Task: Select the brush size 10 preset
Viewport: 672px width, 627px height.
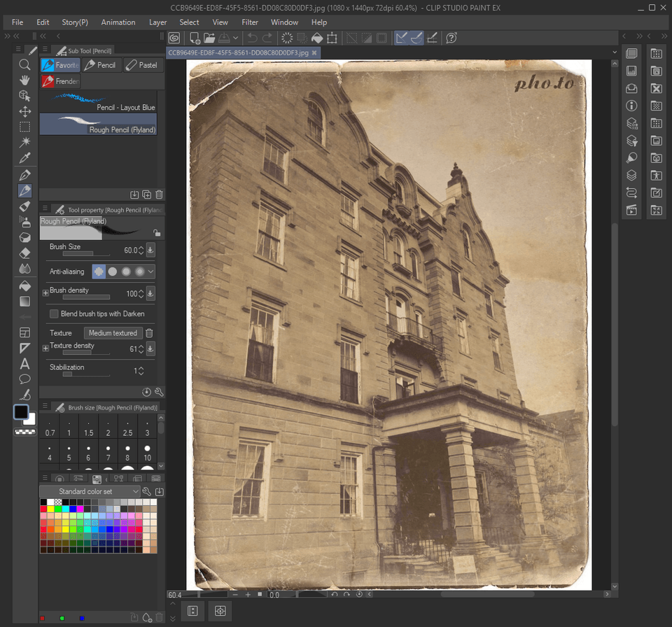Action: (147, 453)
